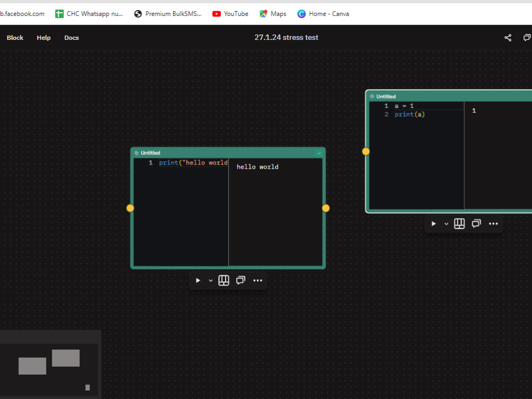Image resolution: width=532 pixels, height=399 pixels.
Task: Click the Untitled title of hello world block
Action: tap(151, 153)
